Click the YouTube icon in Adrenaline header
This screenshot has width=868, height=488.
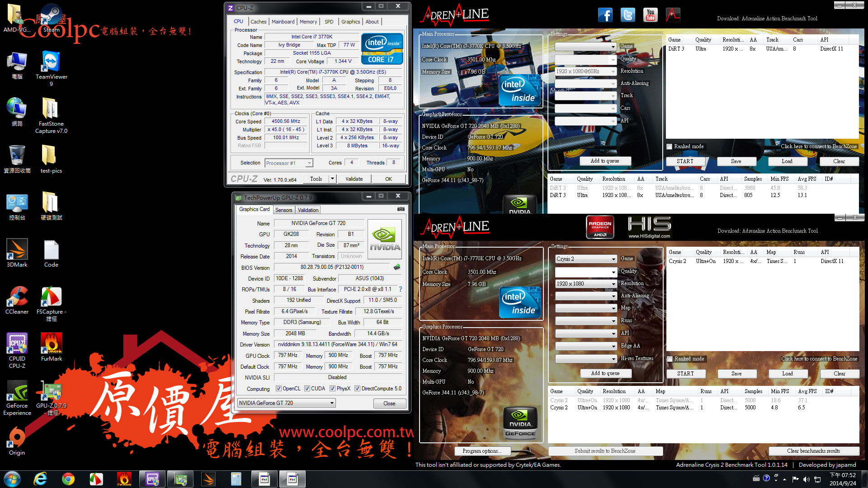(651, 15)
